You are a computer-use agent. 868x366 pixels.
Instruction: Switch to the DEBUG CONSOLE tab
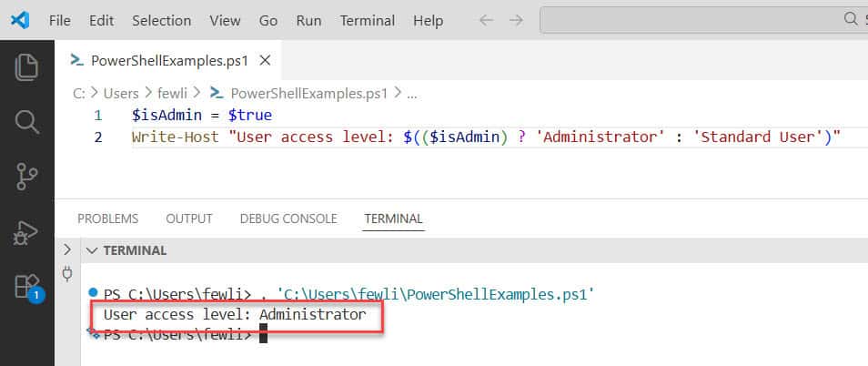288,219
